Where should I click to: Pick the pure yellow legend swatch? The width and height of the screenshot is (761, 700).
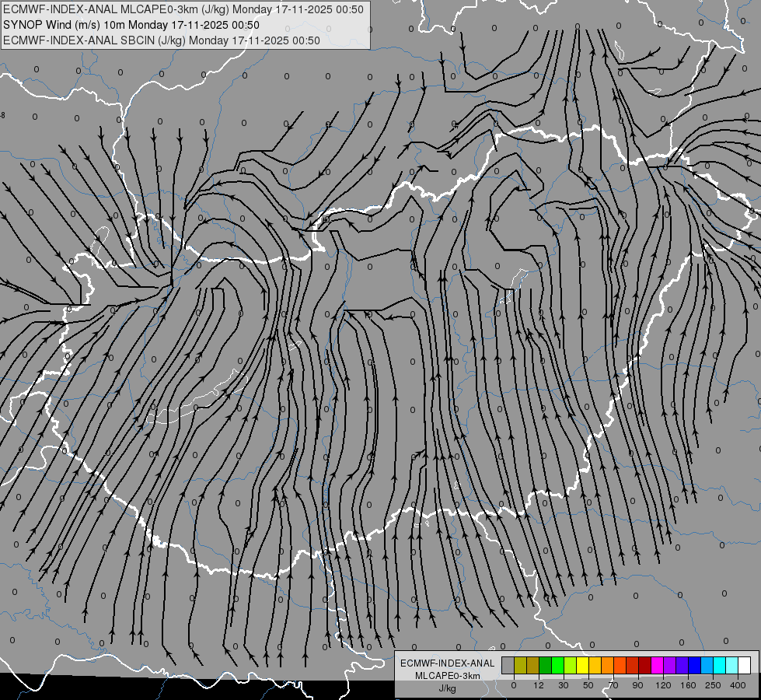pyautogui.click(x=582, y=666)
